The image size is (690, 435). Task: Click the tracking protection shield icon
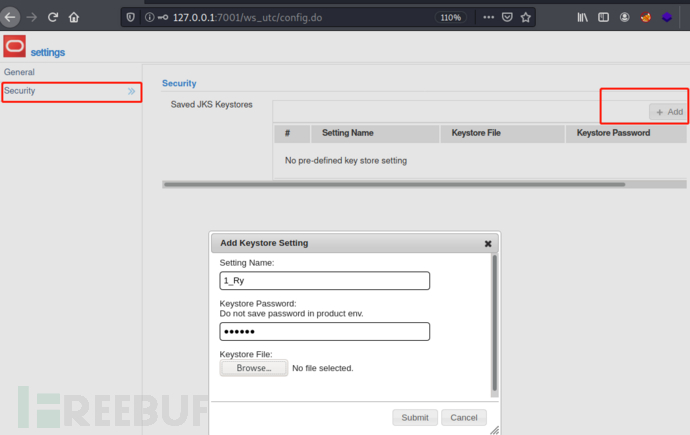click(x=131, y=17)
